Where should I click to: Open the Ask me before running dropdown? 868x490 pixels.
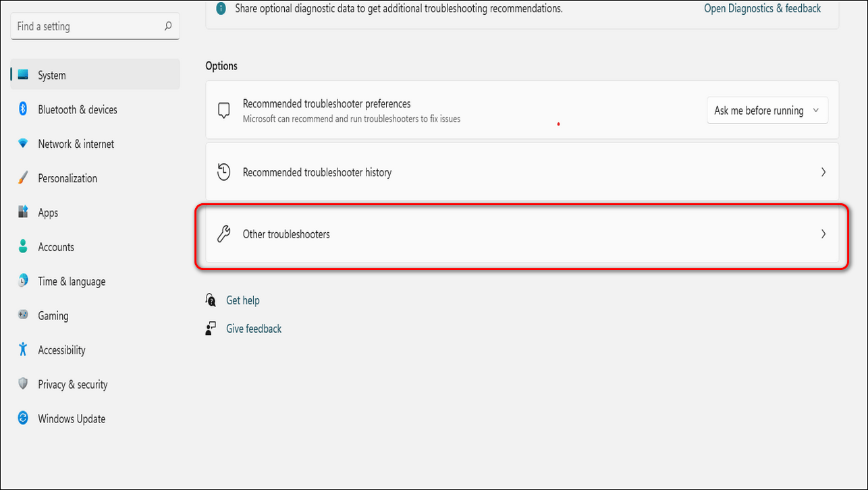(x=767, y=111)
